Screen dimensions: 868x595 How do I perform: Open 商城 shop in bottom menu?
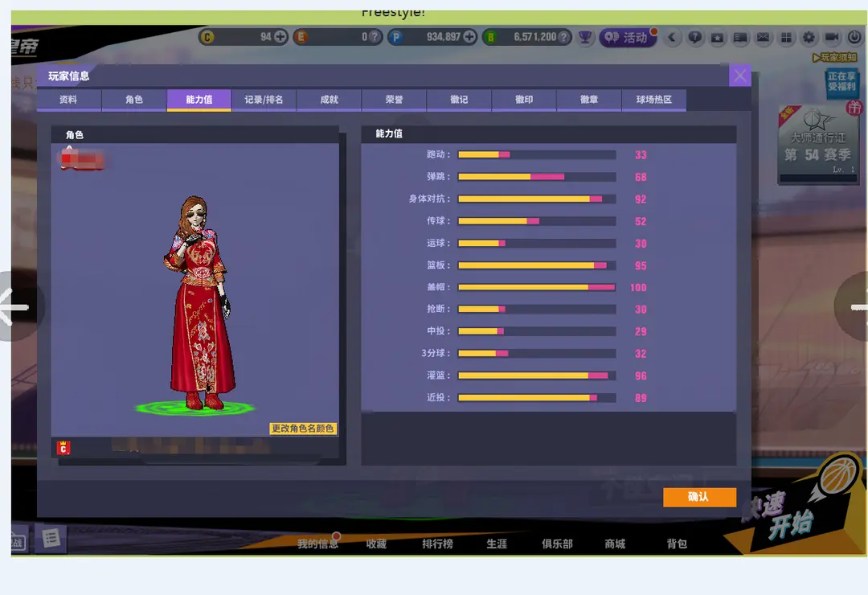point(615,544)
